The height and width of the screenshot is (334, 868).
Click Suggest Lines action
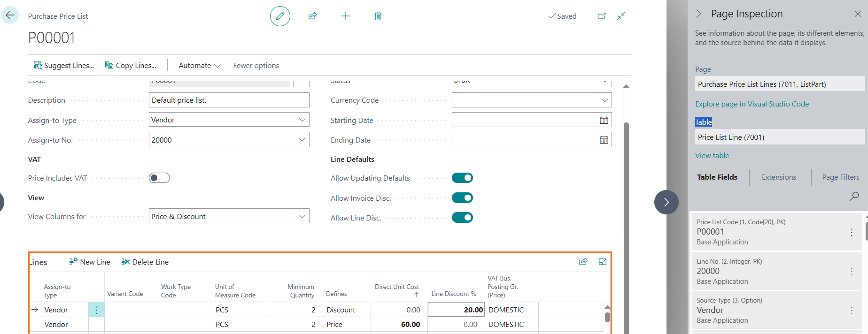coord(64,65)
